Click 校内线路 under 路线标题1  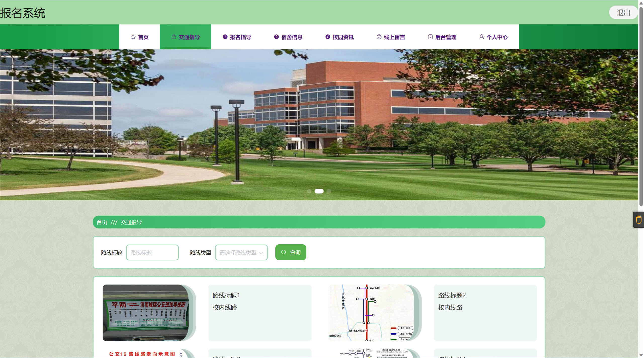[x=225, y=307]
